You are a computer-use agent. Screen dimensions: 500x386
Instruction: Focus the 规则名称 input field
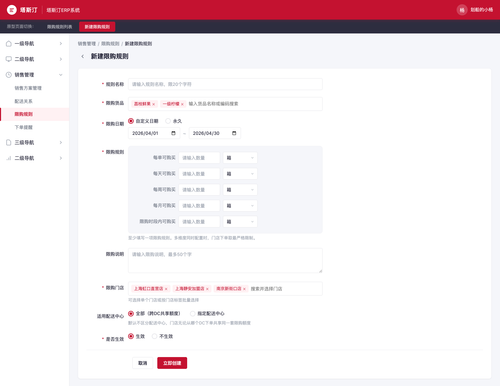pos(225,84)
